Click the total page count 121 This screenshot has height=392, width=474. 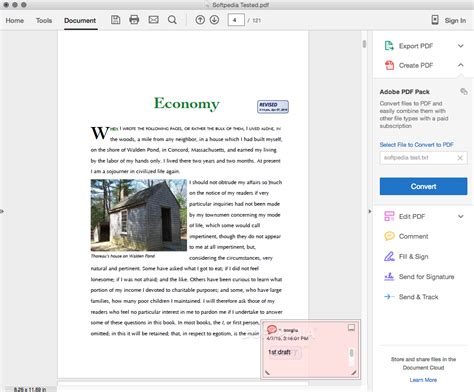pos(256,20)
